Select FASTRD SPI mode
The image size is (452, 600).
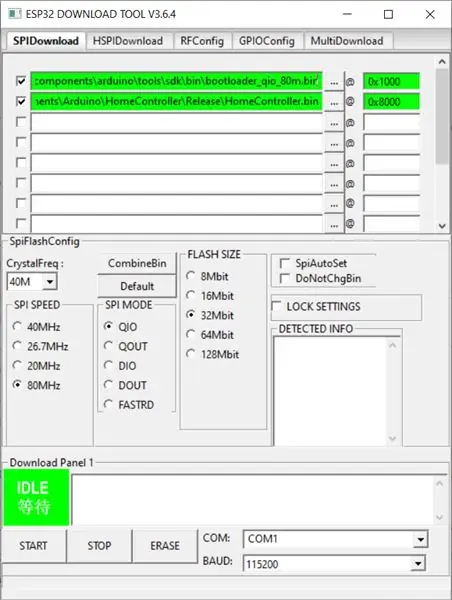(129, 405)
